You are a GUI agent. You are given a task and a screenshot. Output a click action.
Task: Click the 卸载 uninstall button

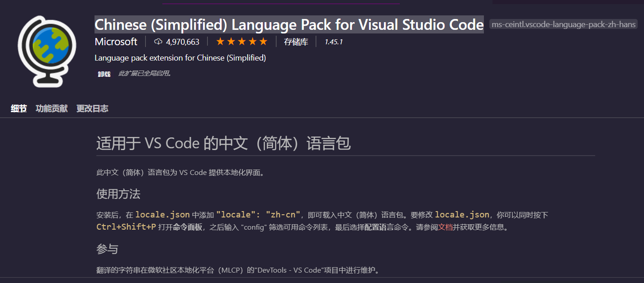[x=103, y=73]
